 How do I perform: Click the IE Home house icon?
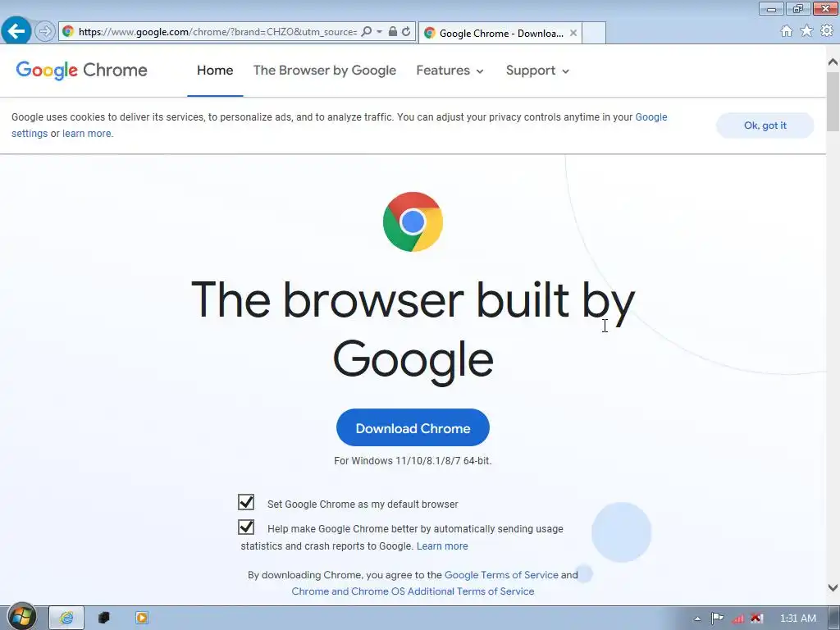787,31
